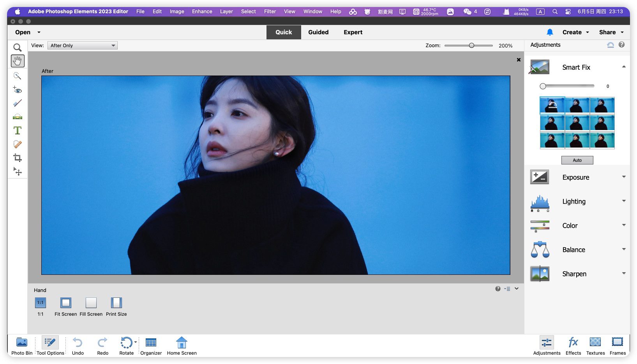
Task: Toggle the Adjustments panel button
Action: (x=547, y=345)
